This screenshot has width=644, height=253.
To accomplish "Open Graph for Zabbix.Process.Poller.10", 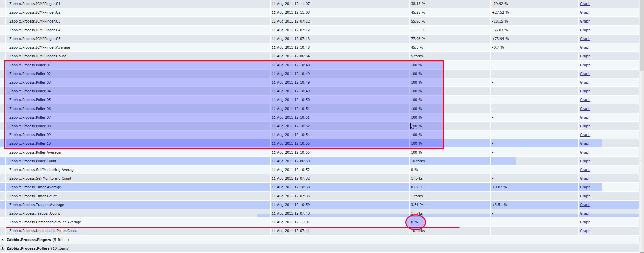I will point(585,143).
